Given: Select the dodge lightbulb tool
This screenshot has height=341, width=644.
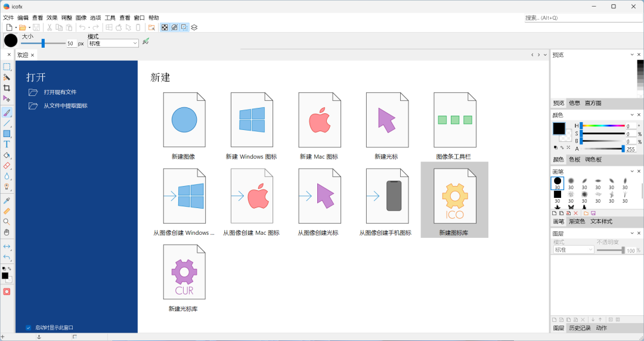Looking at the screenshot, I should point(7,187).
